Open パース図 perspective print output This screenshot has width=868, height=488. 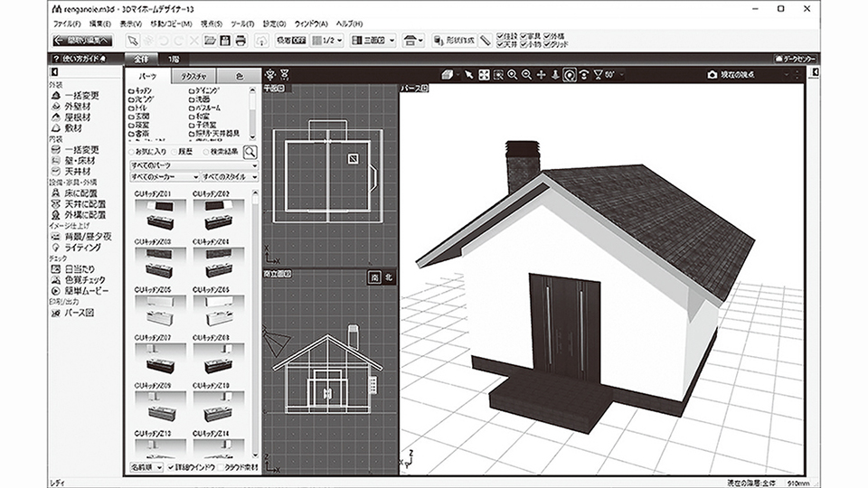pos(73,313)
